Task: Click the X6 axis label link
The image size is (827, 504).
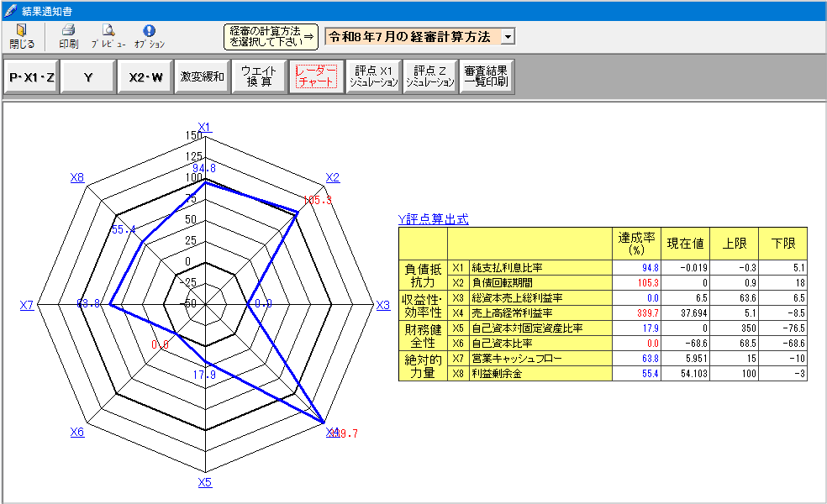Action: 77,433
